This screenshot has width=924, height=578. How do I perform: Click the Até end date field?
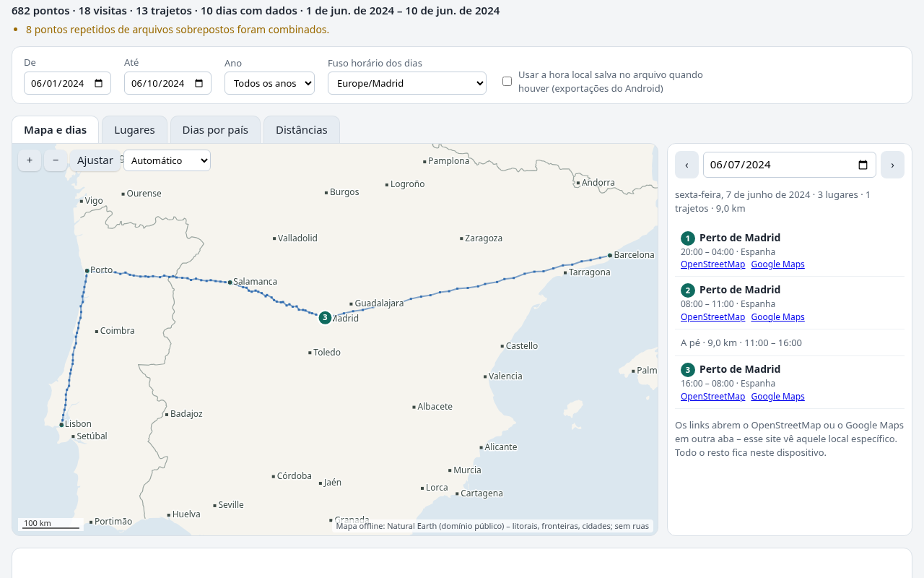(x=167, y=83)
